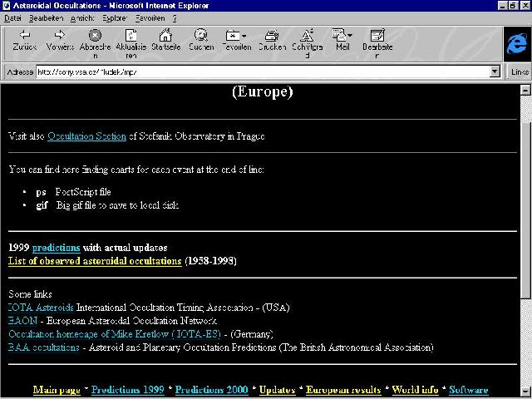Screen dimensions: 532x399
Task: Open the Ansicht menu
Action: click(82, 17)
